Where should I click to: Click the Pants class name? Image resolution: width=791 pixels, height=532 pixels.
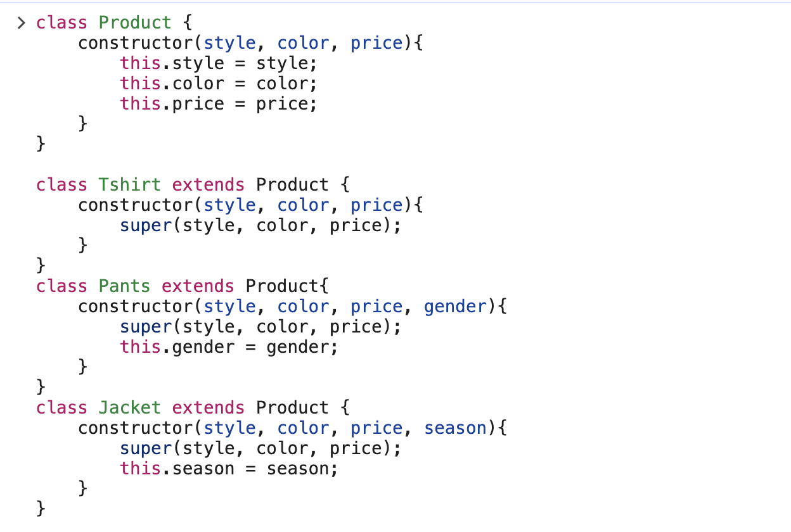click(125, 286)
